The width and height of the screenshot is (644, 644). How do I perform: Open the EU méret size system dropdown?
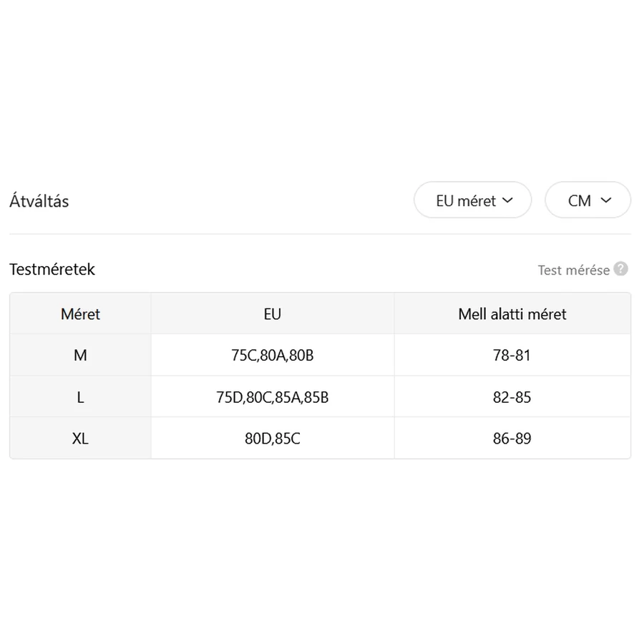(472, 200)
